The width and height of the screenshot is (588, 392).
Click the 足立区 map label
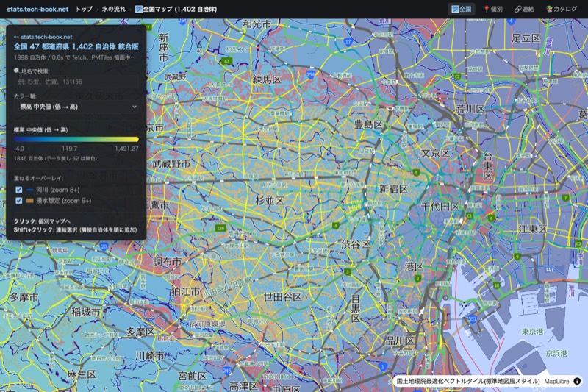526,38
